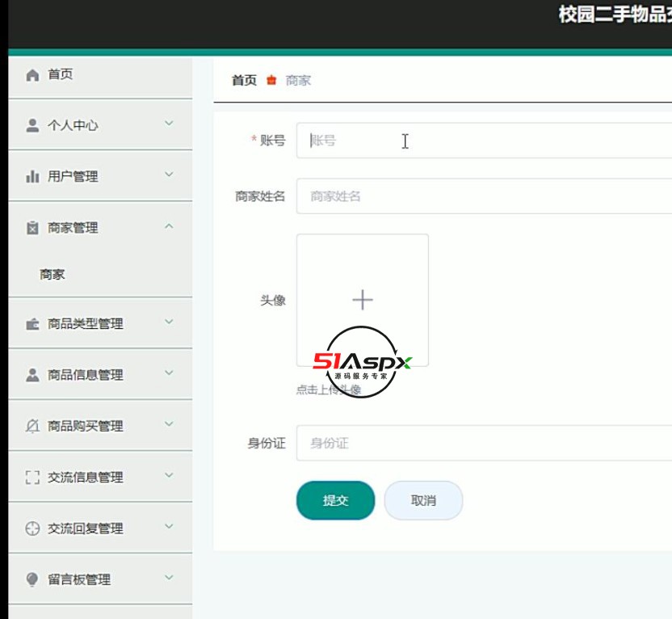Click the home icon beside 首页 in sidebar

pos(32,75)
